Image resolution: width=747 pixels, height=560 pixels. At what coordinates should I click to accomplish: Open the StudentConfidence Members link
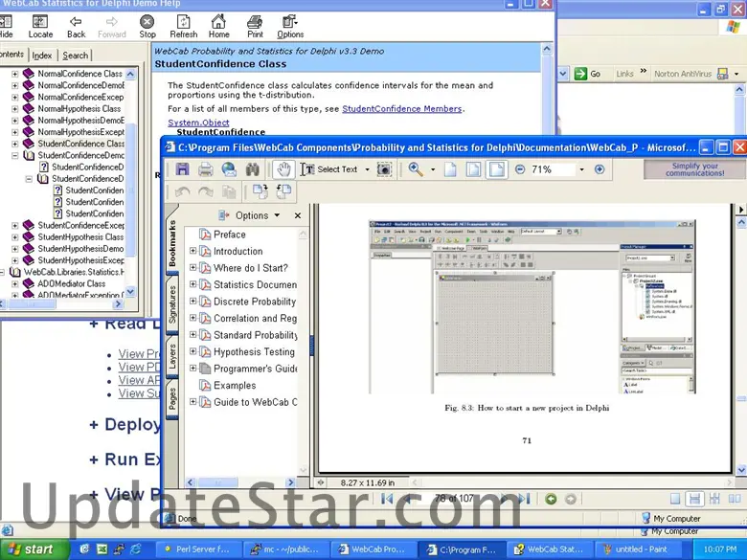coord(401,108)
